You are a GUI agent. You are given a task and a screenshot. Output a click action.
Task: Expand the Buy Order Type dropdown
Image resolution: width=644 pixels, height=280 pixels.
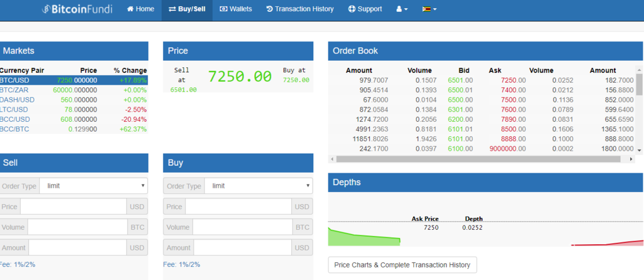pos(258,186)
